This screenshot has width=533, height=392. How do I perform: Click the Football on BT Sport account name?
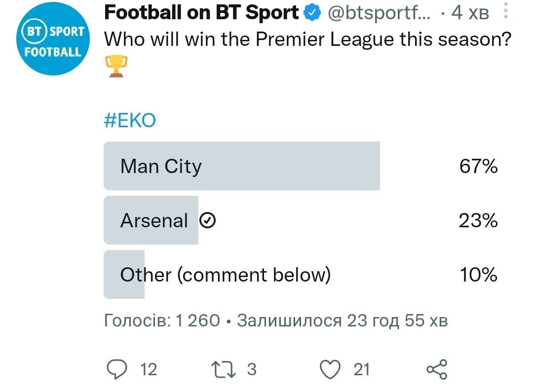202,13
